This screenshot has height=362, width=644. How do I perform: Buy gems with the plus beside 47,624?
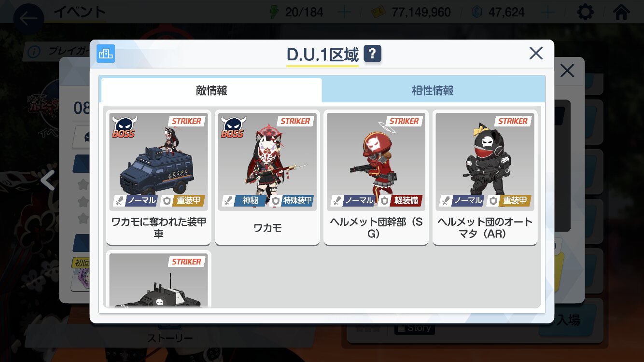click(548, 12)
